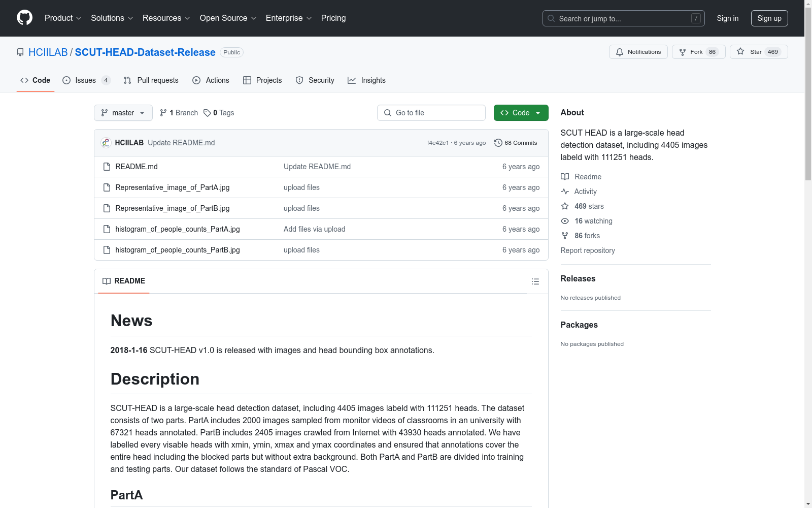Click the tag icon next to 0 Tags
The image size is (812, 508).
(x=207, y=113)
